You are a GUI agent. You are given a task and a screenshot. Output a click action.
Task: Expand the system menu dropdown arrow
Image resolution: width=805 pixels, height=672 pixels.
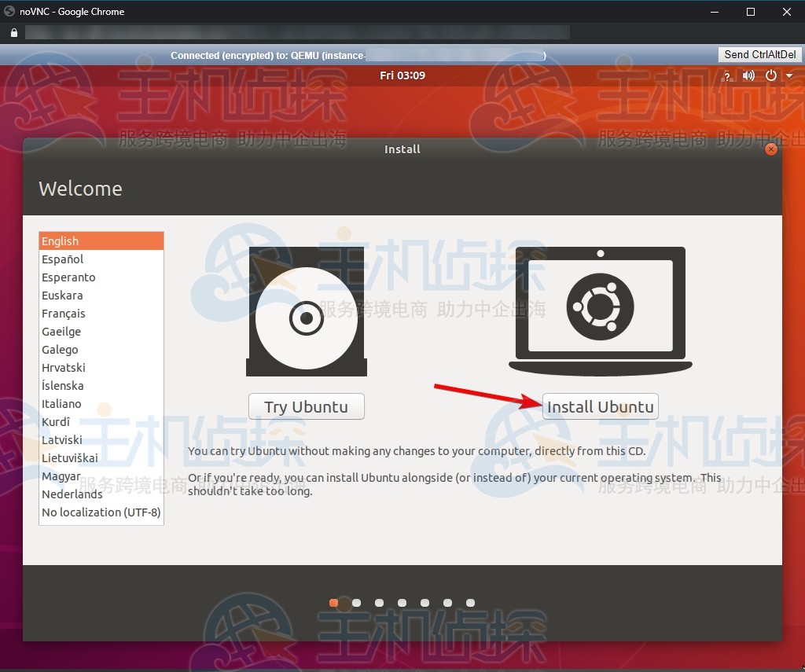point(789,75)
